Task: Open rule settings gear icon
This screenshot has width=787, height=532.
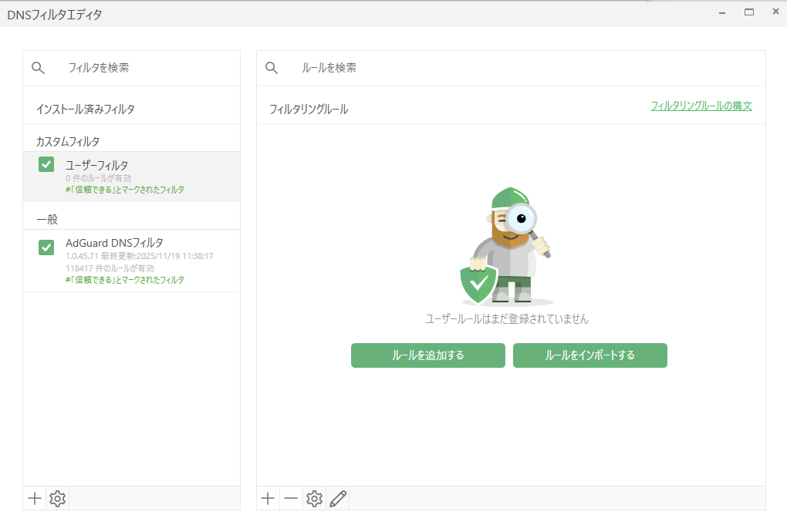Action: 314,499
